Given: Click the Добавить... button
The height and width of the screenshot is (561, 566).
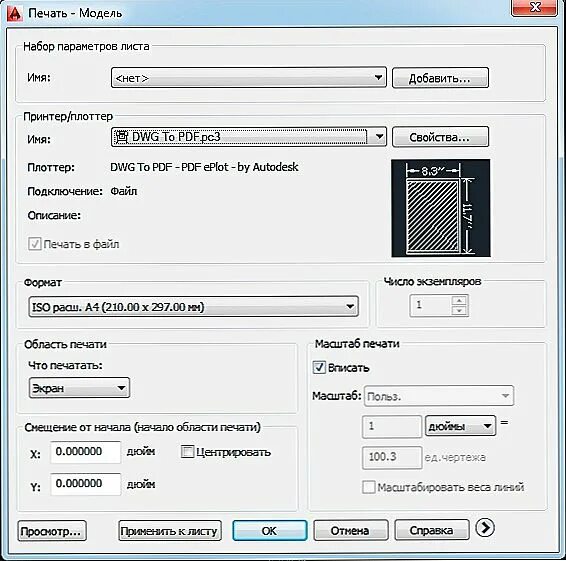Looking at the screenshot, I should (440, 78).
